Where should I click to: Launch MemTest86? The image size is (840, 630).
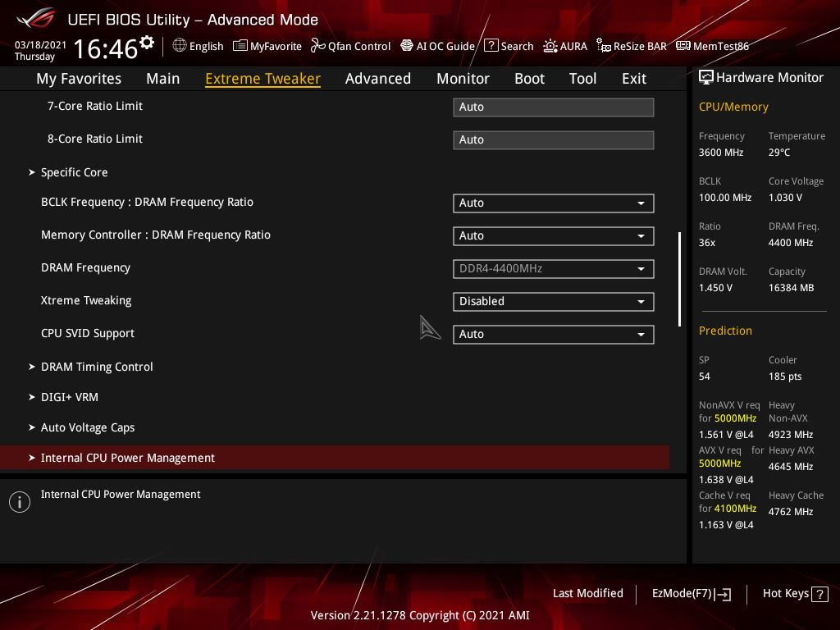[x=713, y=46]
